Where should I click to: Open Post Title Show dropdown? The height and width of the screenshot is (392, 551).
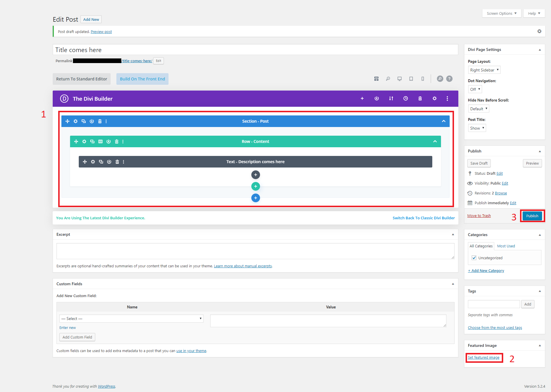click(477, 128)
